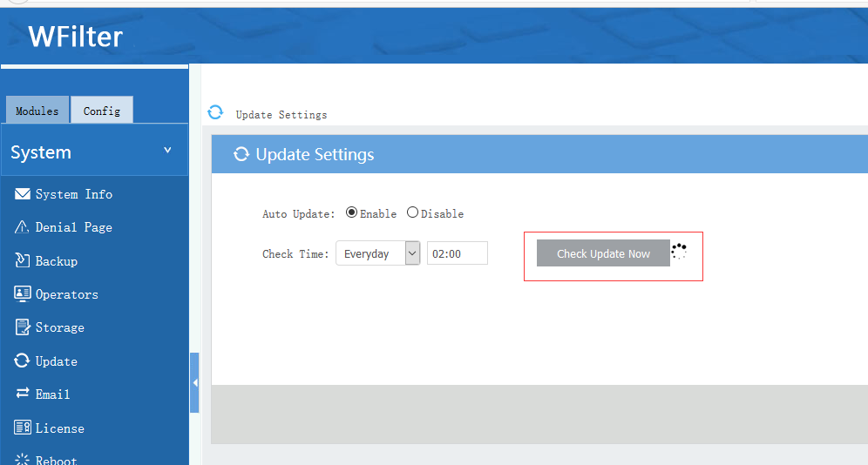Open the Backup menu item
Screen dimensions: 868x465
[57, 261]
